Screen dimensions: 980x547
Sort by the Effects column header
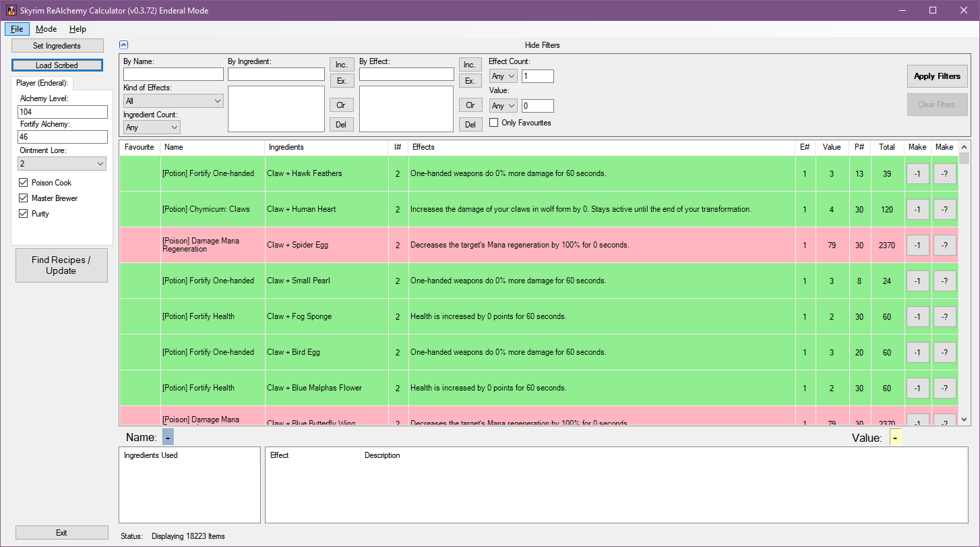tap(601, 147)
